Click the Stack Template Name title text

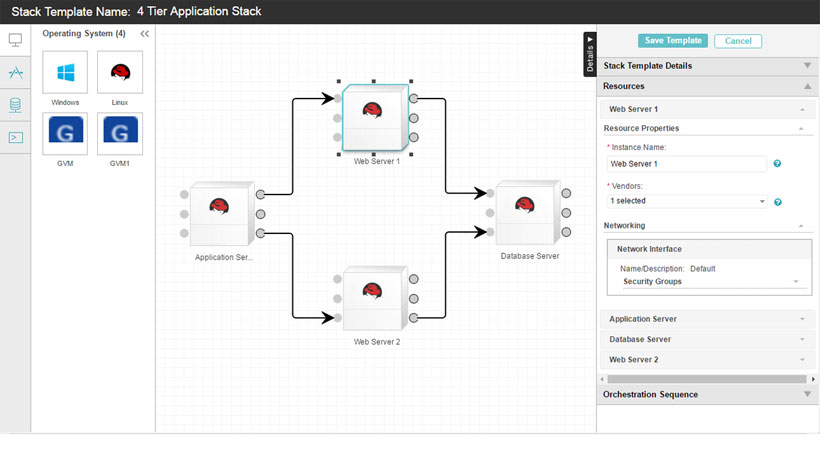tap(136, 12)
